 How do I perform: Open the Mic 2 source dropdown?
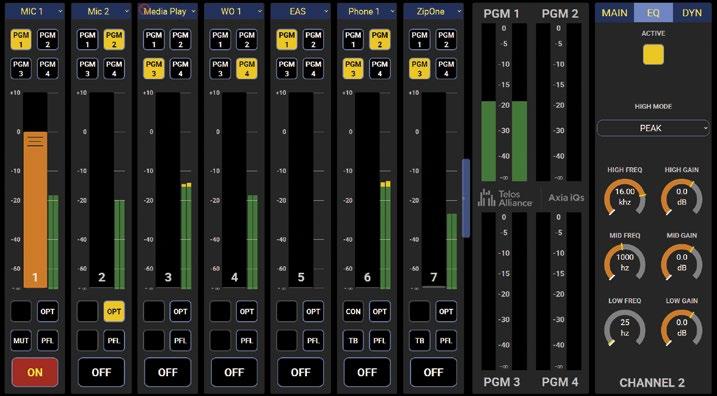(102, 11)
